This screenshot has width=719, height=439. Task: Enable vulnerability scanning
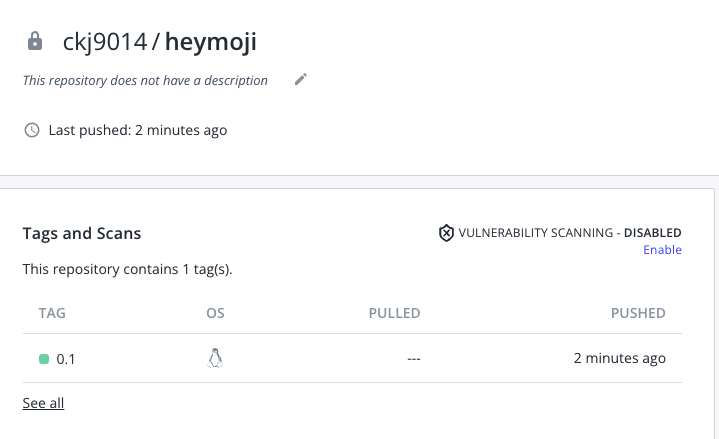click(x=662, y=250)
